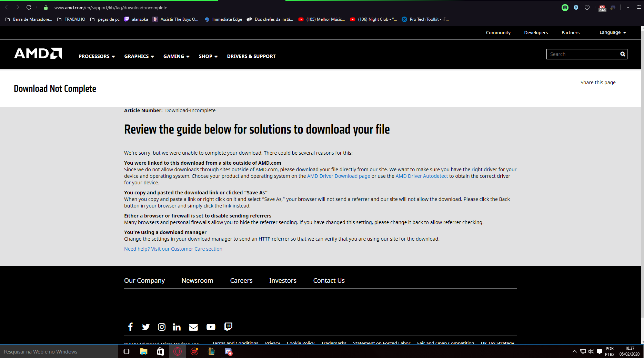The height and width of the screenshot is (358, 644).
Task: Click the POR PTB2 language indicator
Action: coord(610,351)
